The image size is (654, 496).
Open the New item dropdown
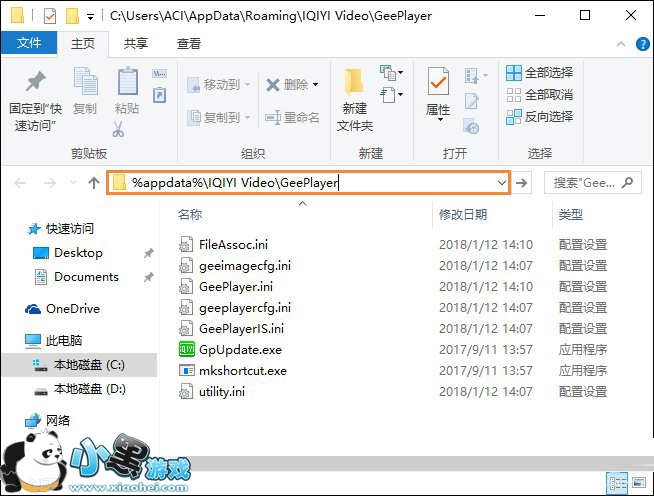[x=391, y=73]
